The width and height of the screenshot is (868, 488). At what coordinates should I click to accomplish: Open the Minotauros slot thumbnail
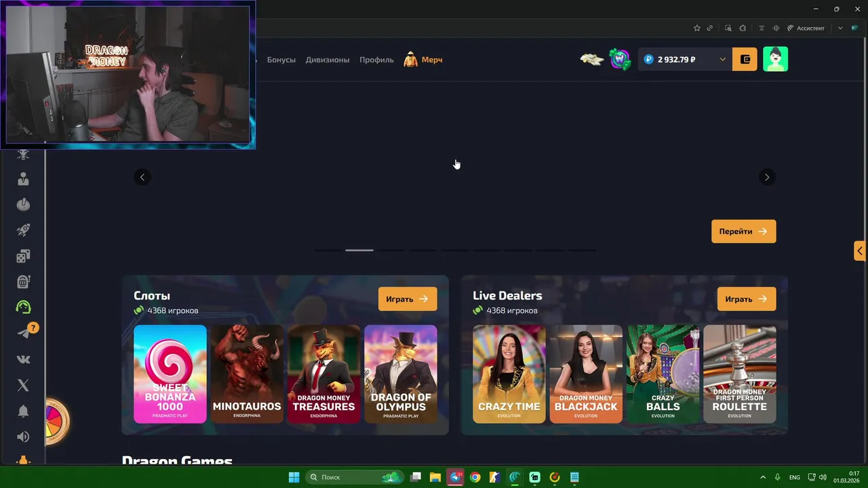pyautogui.click(x=247, y=374)
